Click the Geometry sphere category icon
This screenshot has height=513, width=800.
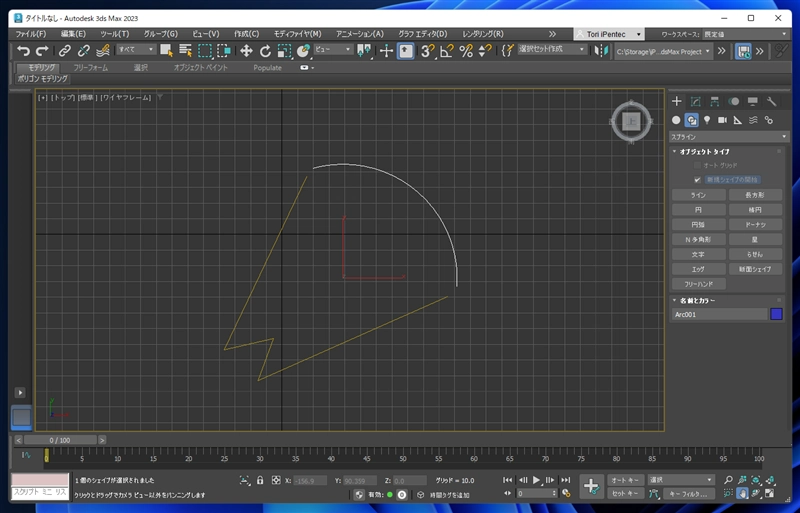pos(676,120)
